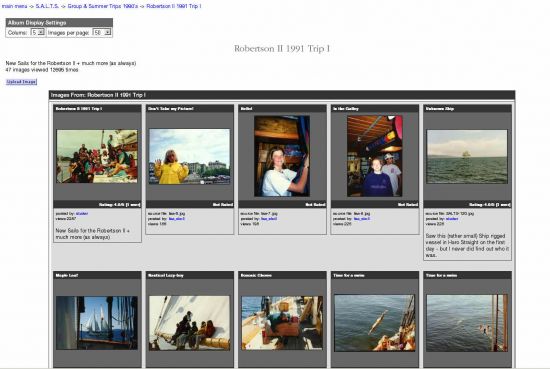Open Group & Summer Trips 1990's link
Image resolution: width=550 pixels, height=369 pixels.
[103, 6]
